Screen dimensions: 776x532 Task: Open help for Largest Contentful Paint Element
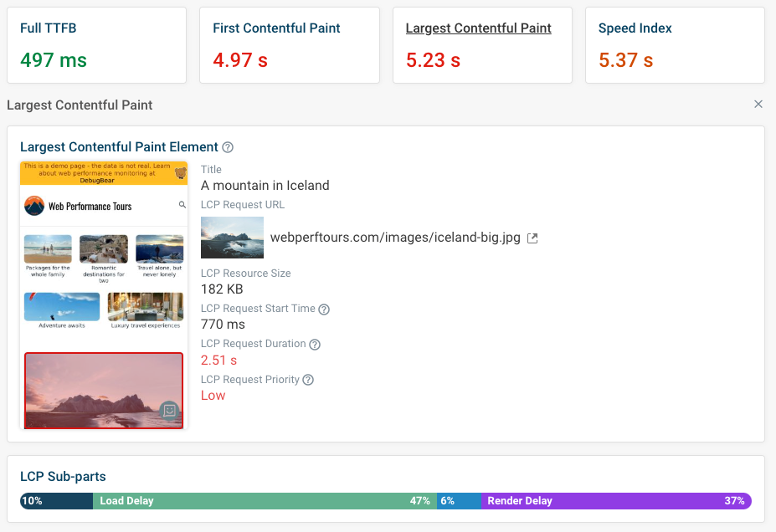[x=228, y=147]
